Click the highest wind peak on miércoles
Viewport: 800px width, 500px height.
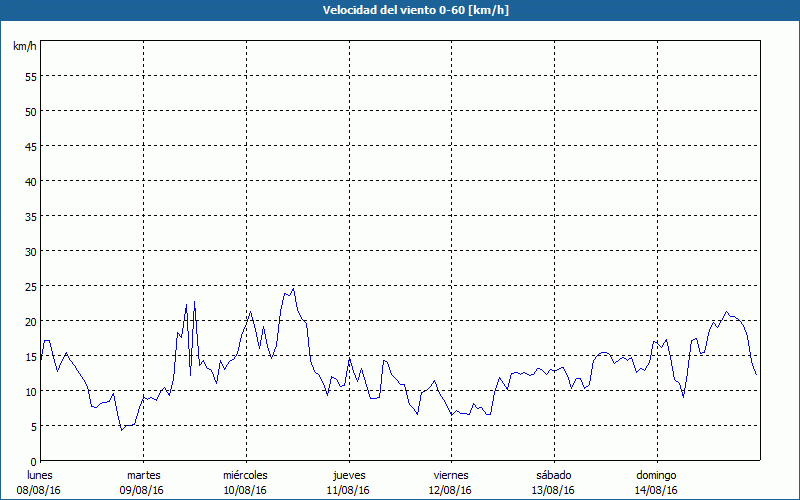[x=293, y=290]
